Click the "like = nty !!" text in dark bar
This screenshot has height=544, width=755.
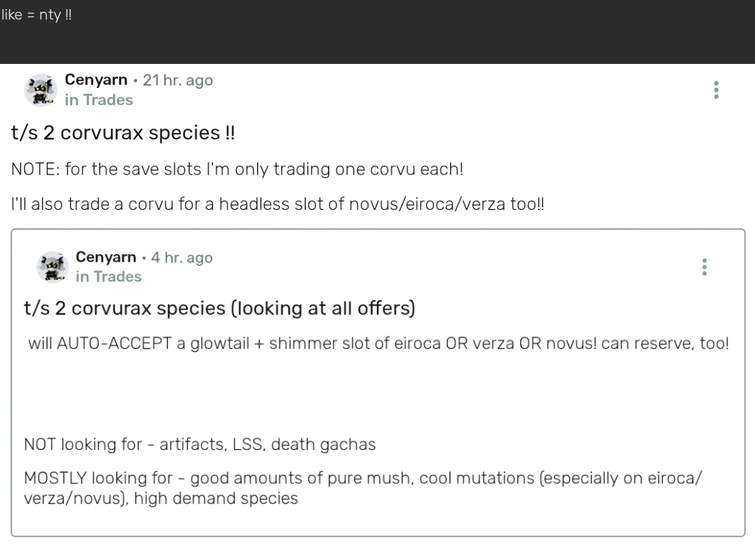pos(36,15)
